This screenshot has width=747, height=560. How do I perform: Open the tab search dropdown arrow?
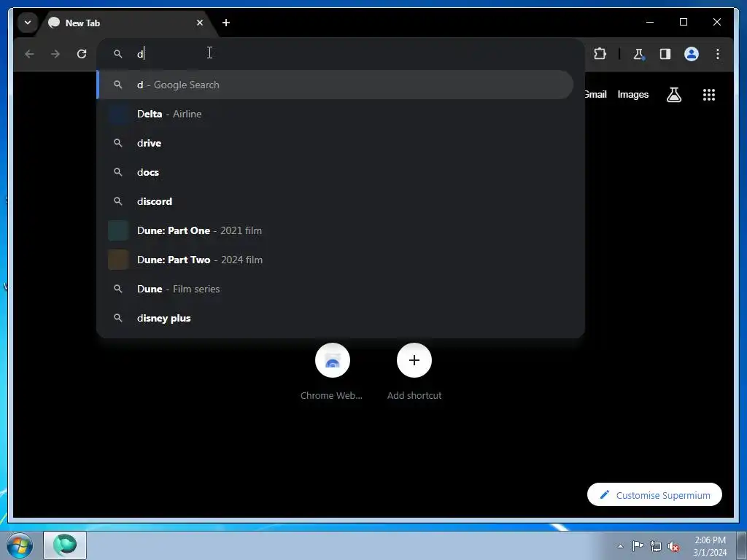click(x=28, y=23)
